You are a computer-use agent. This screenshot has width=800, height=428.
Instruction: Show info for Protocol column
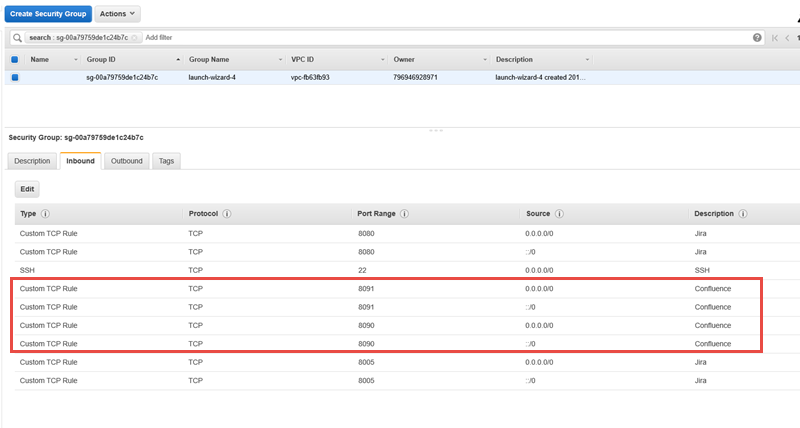pyautogui.click(x=227, y=214)
